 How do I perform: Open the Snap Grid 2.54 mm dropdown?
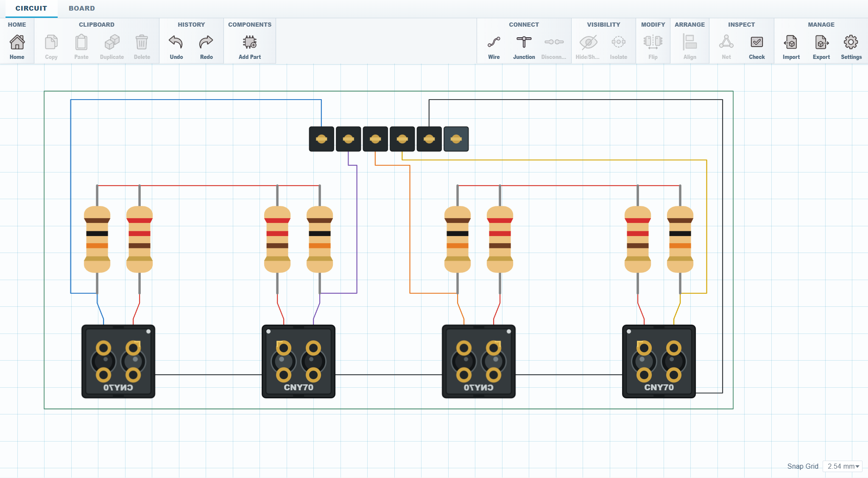843,466
